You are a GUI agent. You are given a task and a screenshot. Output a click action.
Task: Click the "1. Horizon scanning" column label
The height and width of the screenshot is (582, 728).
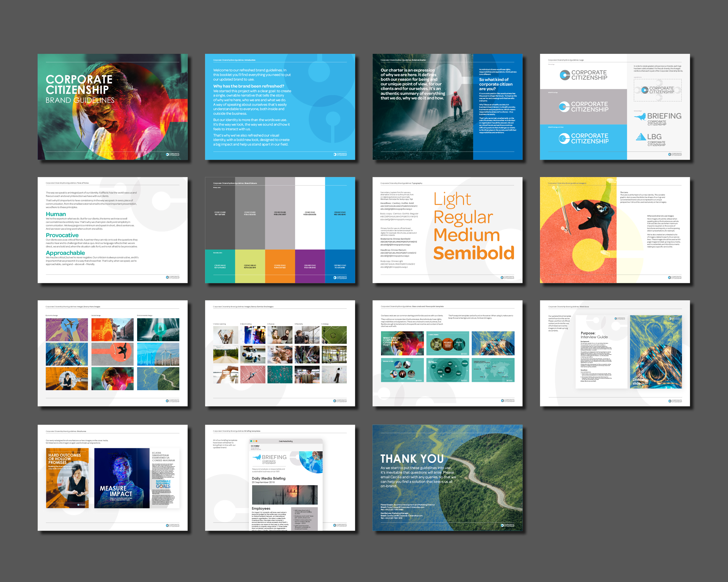tap(219, 324)
